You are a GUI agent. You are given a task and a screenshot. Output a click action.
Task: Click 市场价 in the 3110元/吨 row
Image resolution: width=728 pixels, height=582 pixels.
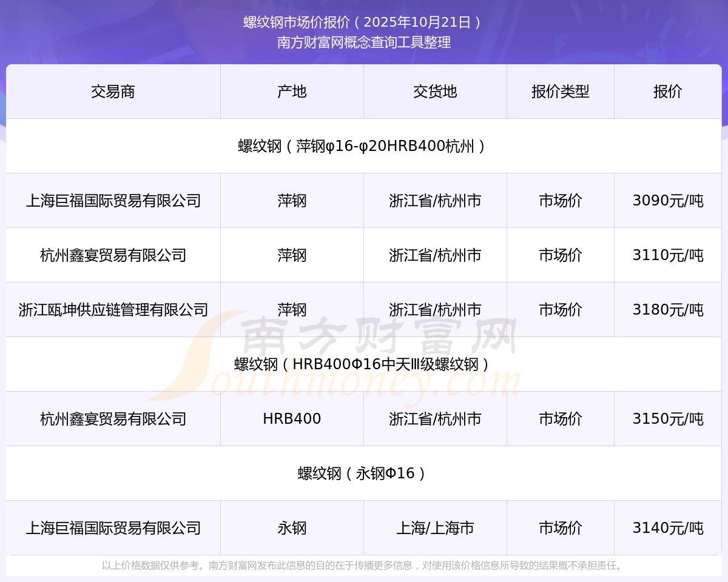[x=561, y=255]
